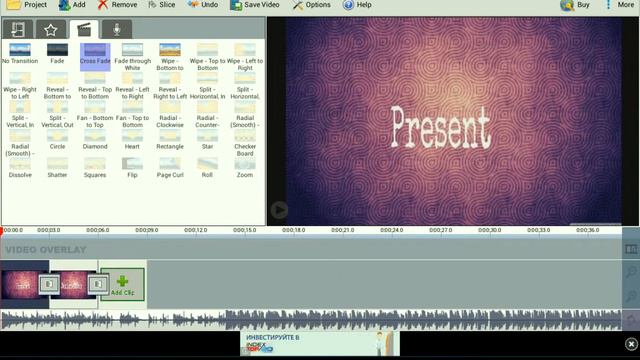Select Fan - Bottom to Top transition
The width and height of the screenshot is (640, 360).
click(95, 114)
